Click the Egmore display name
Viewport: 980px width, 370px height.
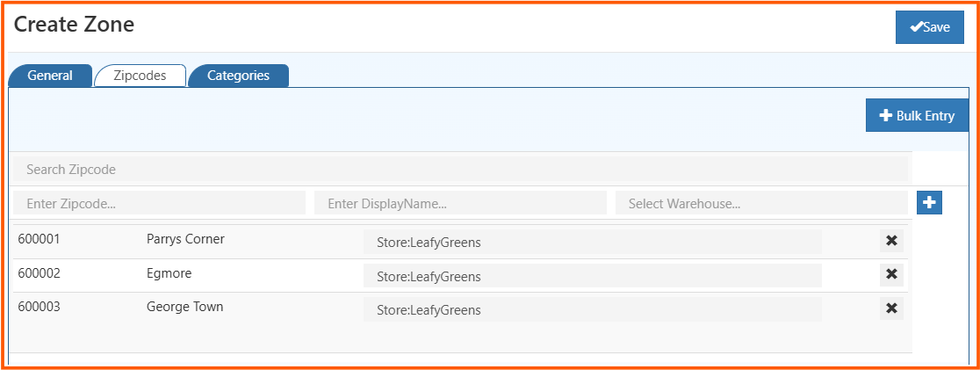click(169, 273)
